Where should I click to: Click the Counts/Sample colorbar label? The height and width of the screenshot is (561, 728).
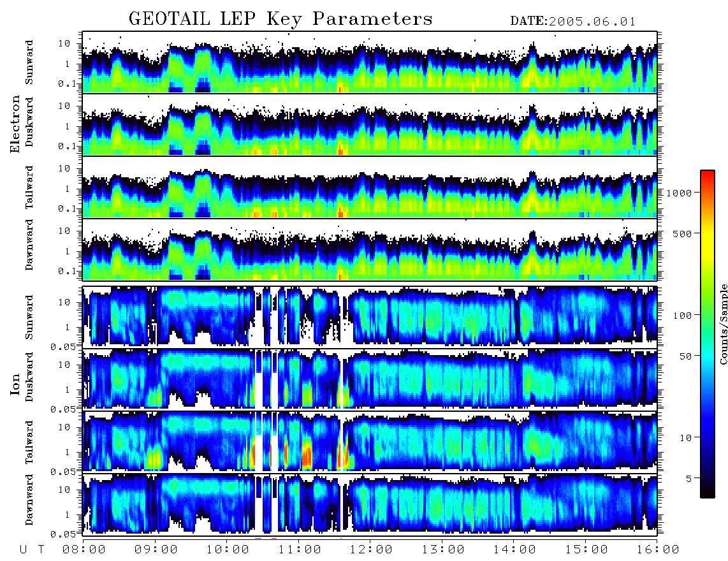click(x=723, y=324)
